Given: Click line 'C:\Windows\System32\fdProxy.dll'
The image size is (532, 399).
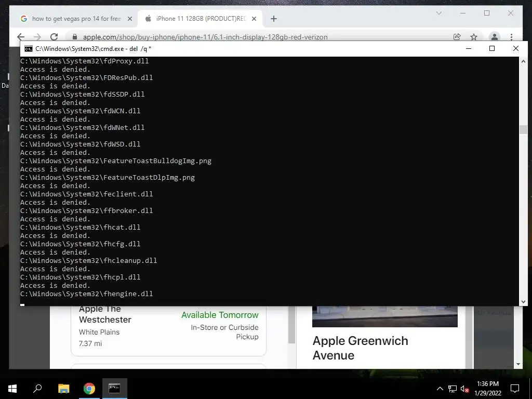Looking at the screenshot, I should pos(85,61).
